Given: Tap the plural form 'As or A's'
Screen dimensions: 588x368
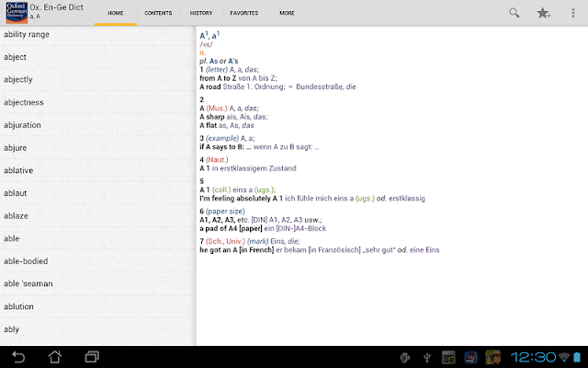Looking at the screenshot, I should [223, 61].
